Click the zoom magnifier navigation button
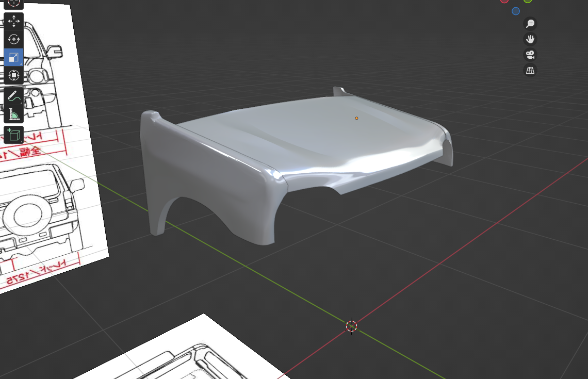Screen dimensions: 588x379 tap(530, 24)
